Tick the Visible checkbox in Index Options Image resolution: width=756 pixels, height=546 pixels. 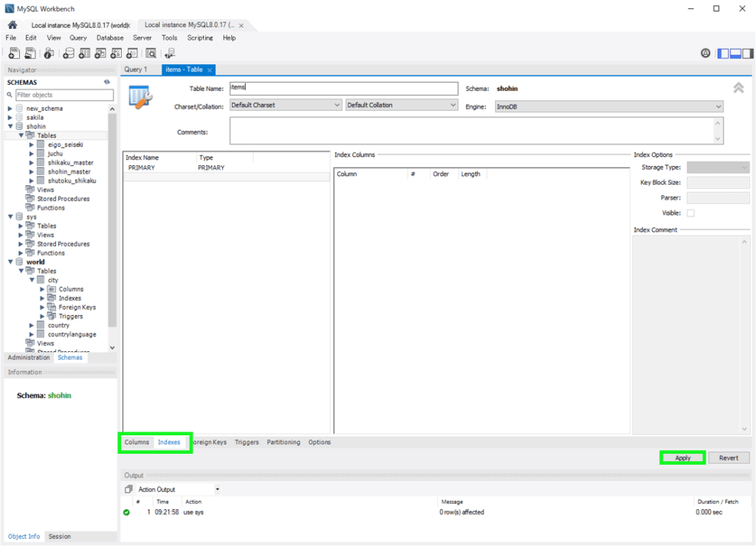point(690,213)
